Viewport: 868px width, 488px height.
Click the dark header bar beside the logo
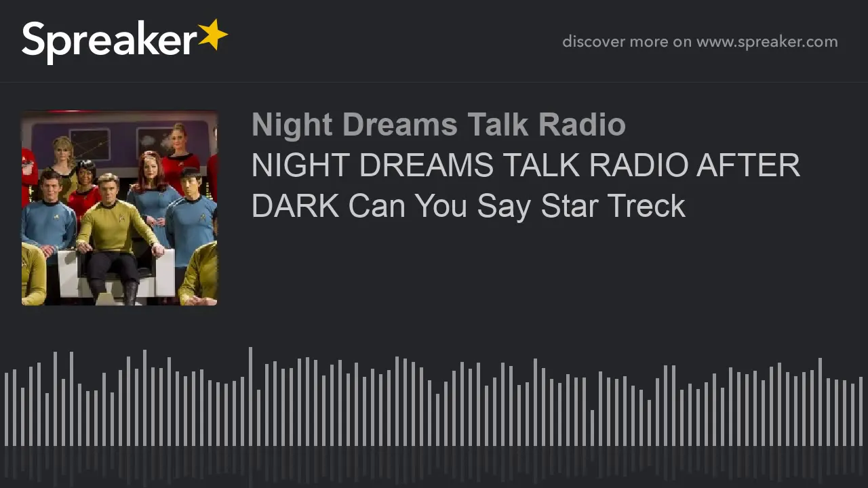[393, 41]
